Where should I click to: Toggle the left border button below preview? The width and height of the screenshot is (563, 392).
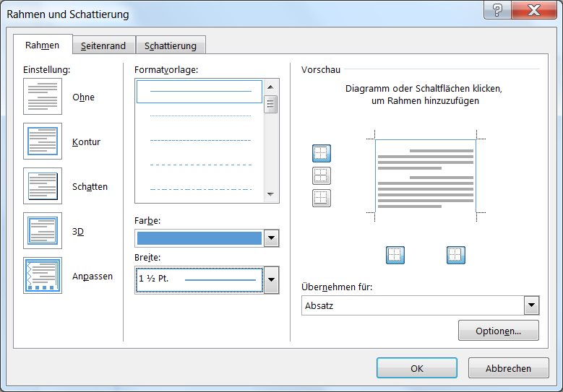click(x=395, y=255)
